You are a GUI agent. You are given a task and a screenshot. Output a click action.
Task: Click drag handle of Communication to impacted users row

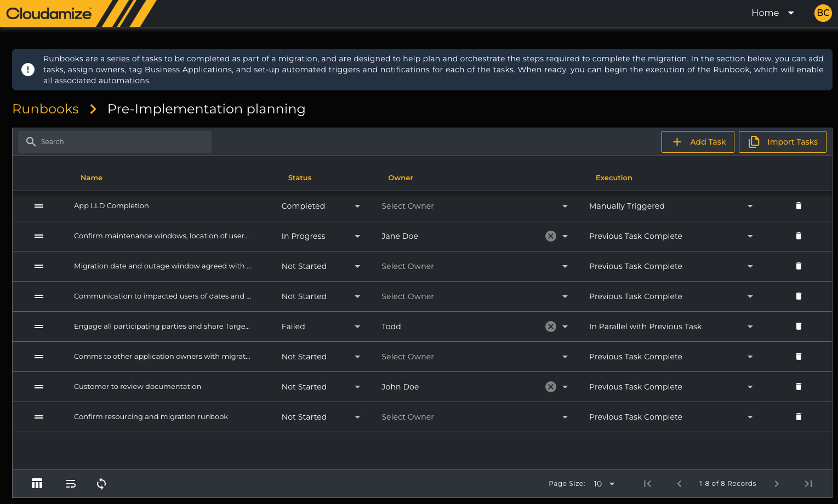(39, 296)
